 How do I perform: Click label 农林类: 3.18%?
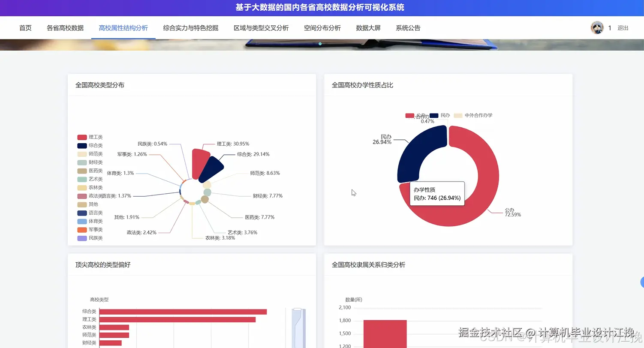tap(220, 238)
